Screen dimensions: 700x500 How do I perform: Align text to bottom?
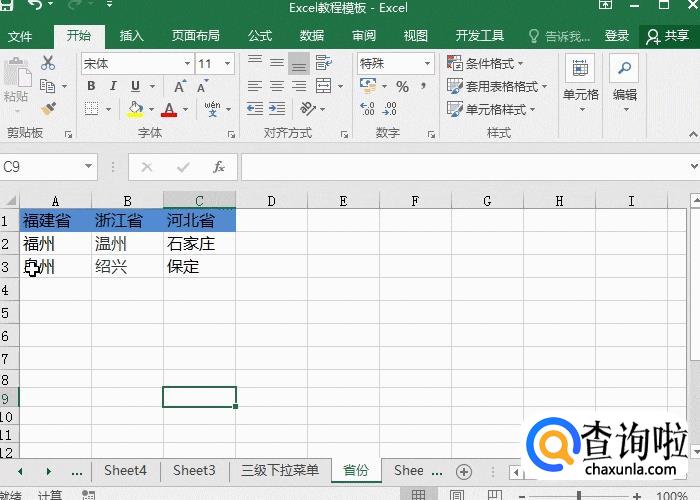click(299, 63)
